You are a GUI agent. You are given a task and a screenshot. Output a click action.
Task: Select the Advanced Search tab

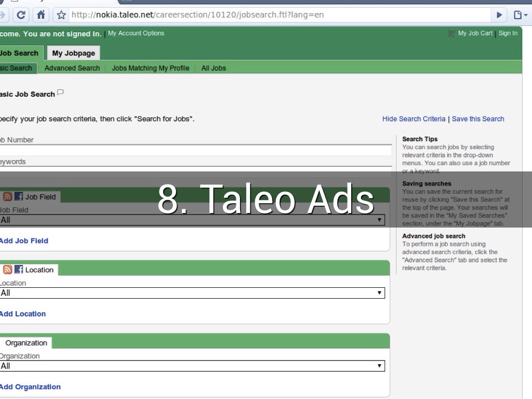pos(72,68)
